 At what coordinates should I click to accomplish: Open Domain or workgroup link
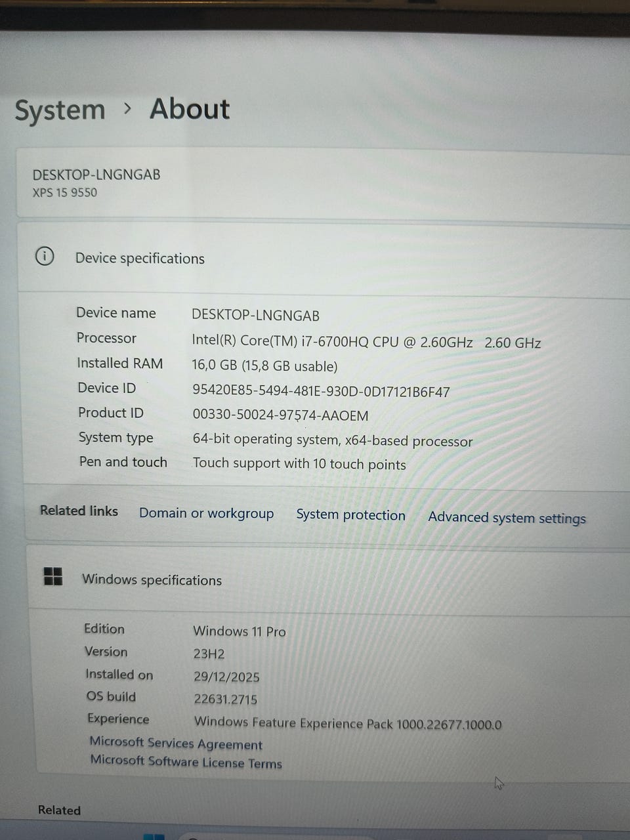click(x=206, y=513)
